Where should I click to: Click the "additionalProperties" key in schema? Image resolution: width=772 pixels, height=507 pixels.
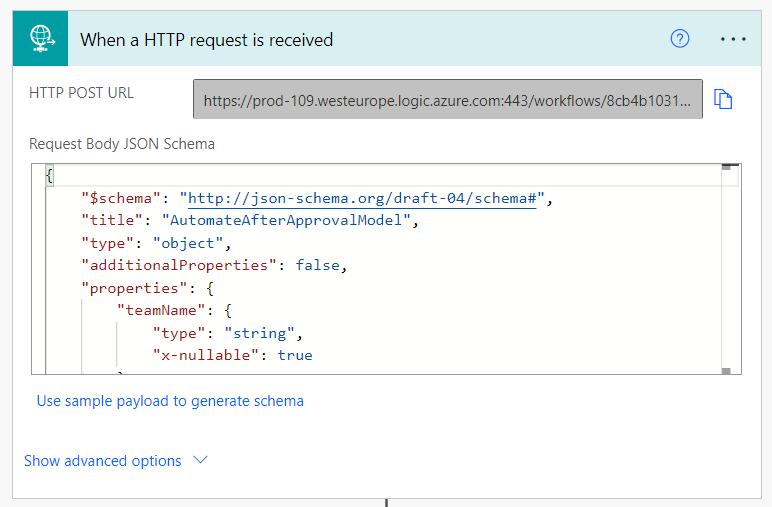(179, 265)
